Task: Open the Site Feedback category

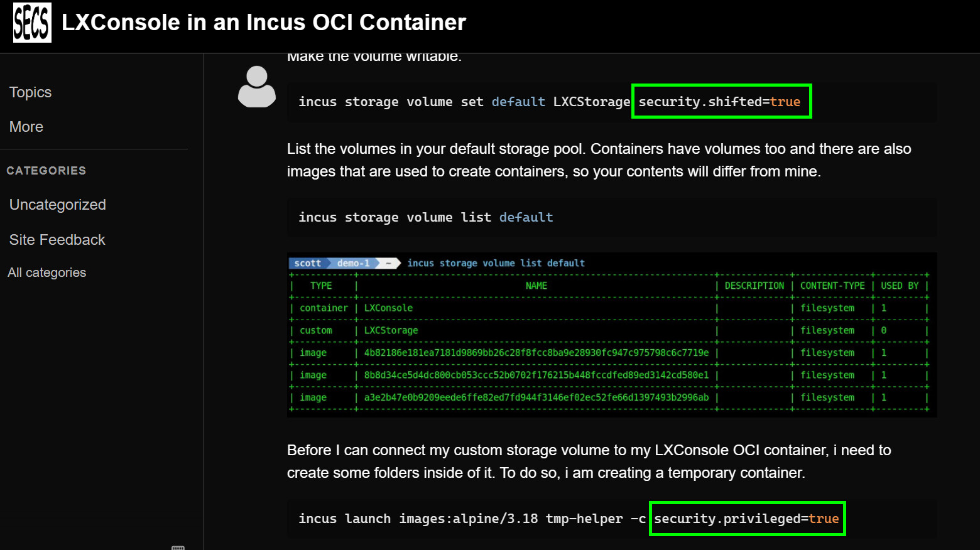Action: 57,240
